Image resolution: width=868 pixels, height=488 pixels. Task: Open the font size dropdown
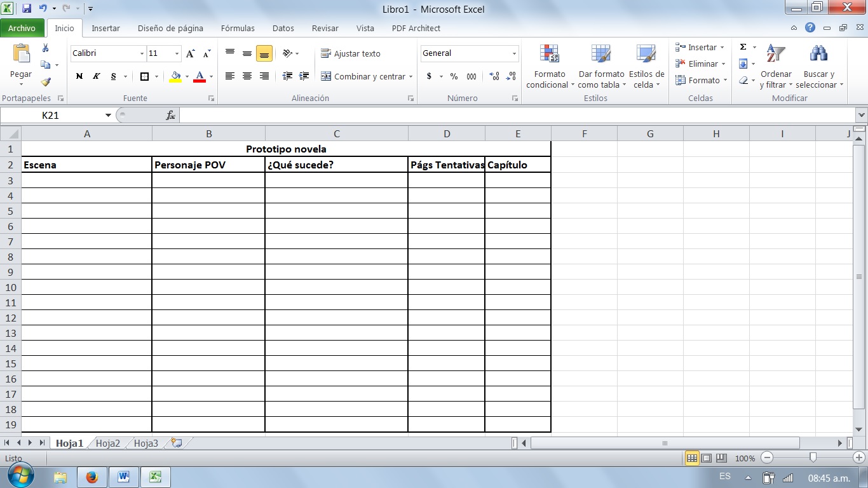coord(177,54)
